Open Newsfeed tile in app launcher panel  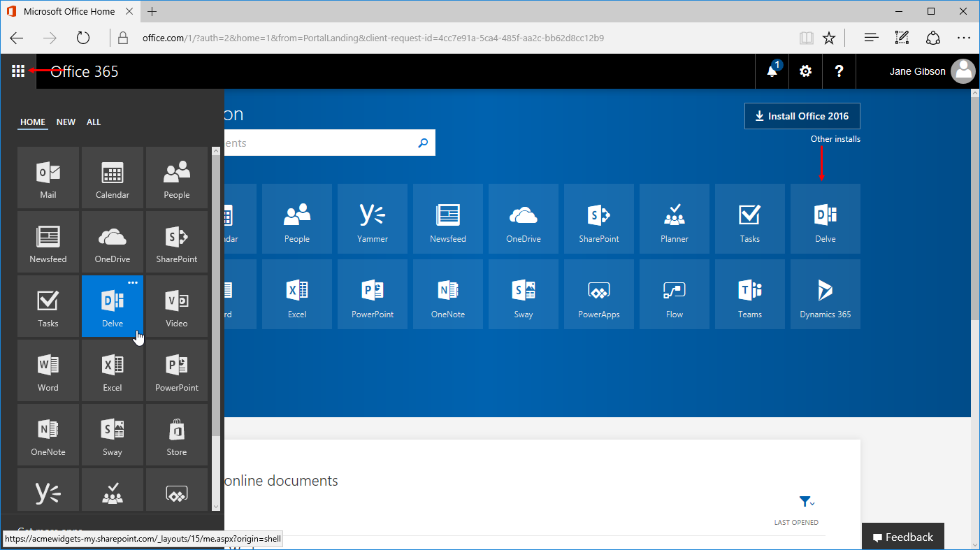click(48, 242)
